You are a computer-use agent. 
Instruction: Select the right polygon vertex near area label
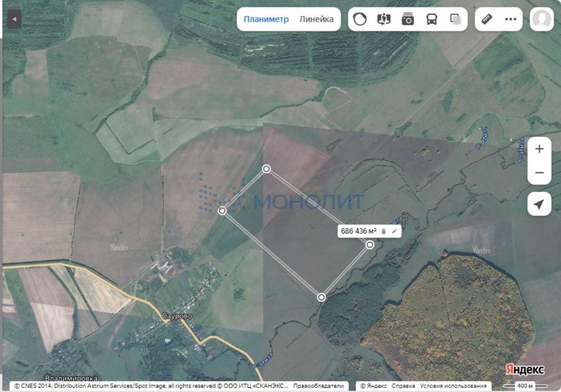tap(370, 245)
